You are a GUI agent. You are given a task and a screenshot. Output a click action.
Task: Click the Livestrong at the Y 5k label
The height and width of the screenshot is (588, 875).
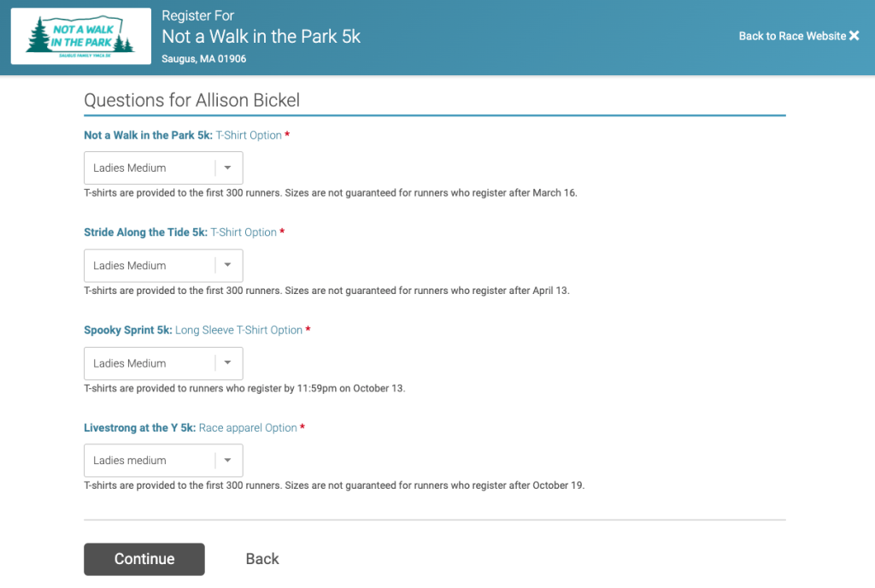click(x=139, y=428)
